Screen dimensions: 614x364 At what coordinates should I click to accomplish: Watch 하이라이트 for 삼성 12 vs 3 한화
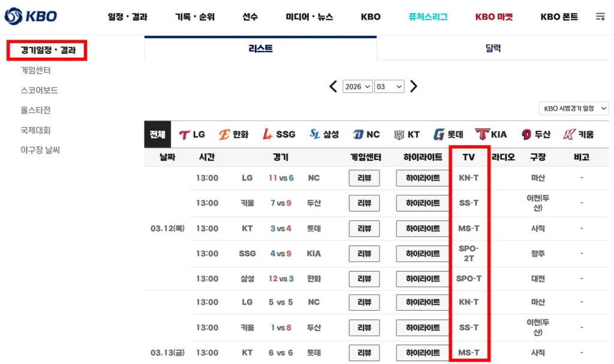click(423, 279)
